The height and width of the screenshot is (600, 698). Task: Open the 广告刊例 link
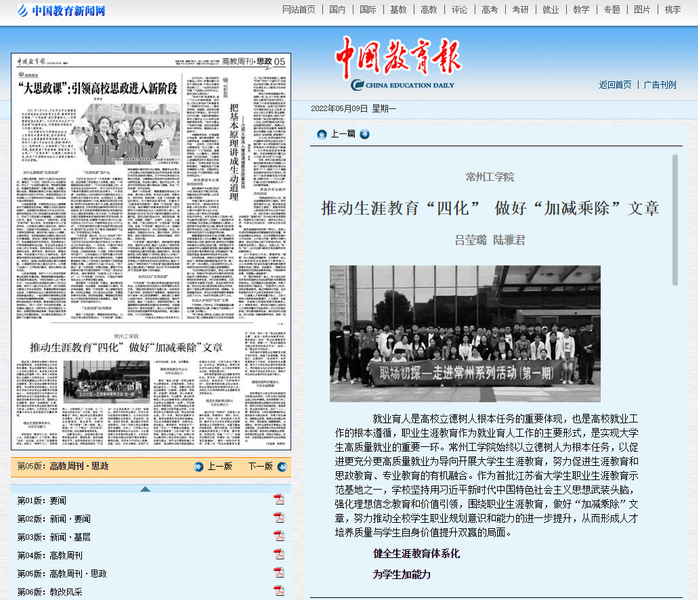tap(660, 85)
